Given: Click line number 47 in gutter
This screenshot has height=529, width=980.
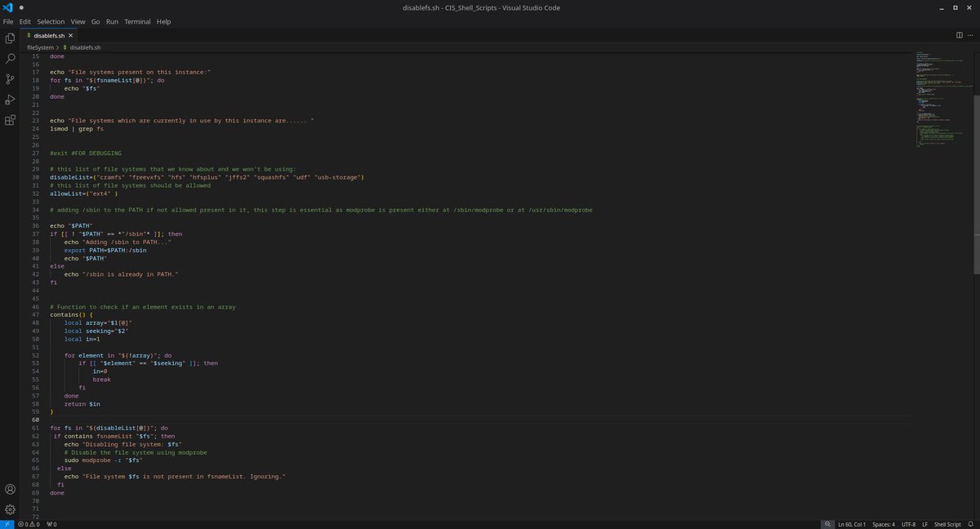Looking at the screenshot, I should (x=35, y=315).
